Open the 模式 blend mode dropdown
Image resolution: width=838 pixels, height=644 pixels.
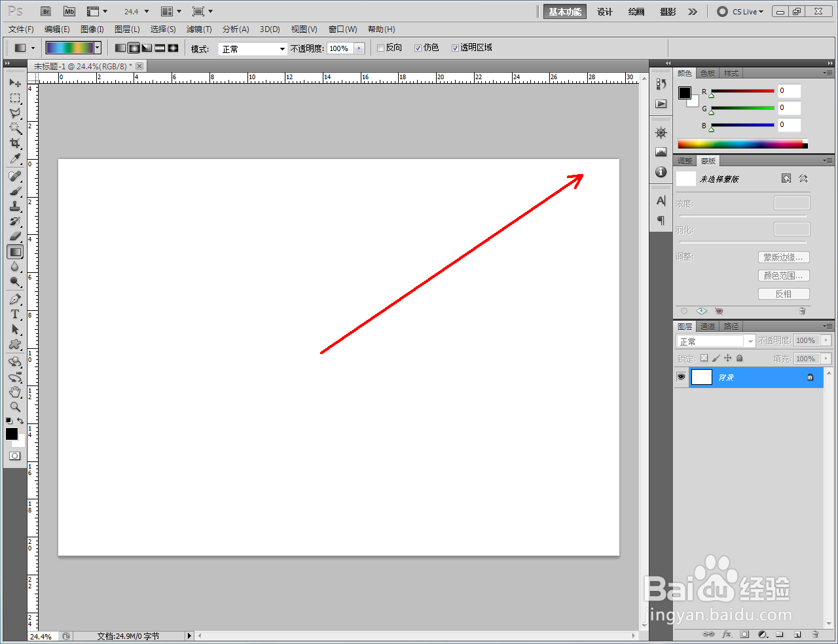[253, 48]
